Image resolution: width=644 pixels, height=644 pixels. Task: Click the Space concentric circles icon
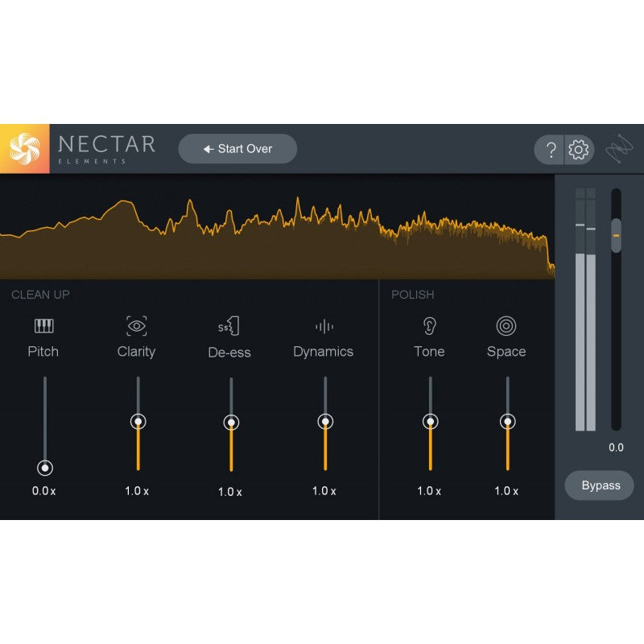[506, 326]
